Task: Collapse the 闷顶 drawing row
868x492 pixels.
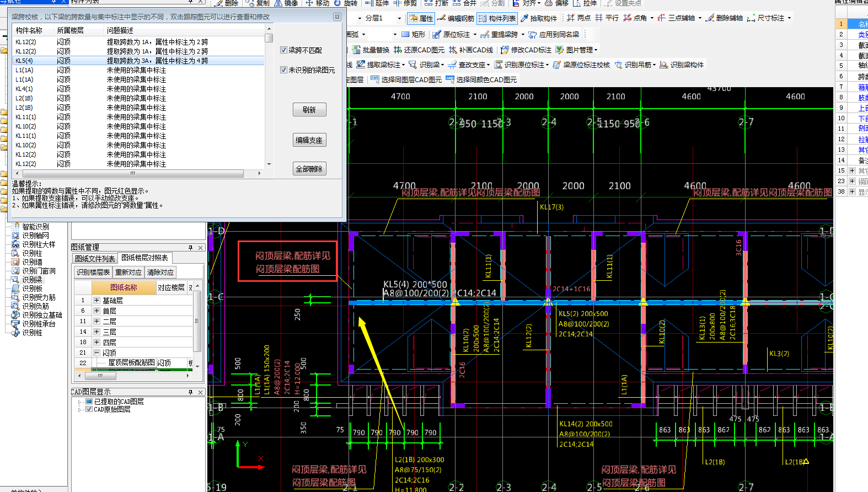Action: [97, 352]
